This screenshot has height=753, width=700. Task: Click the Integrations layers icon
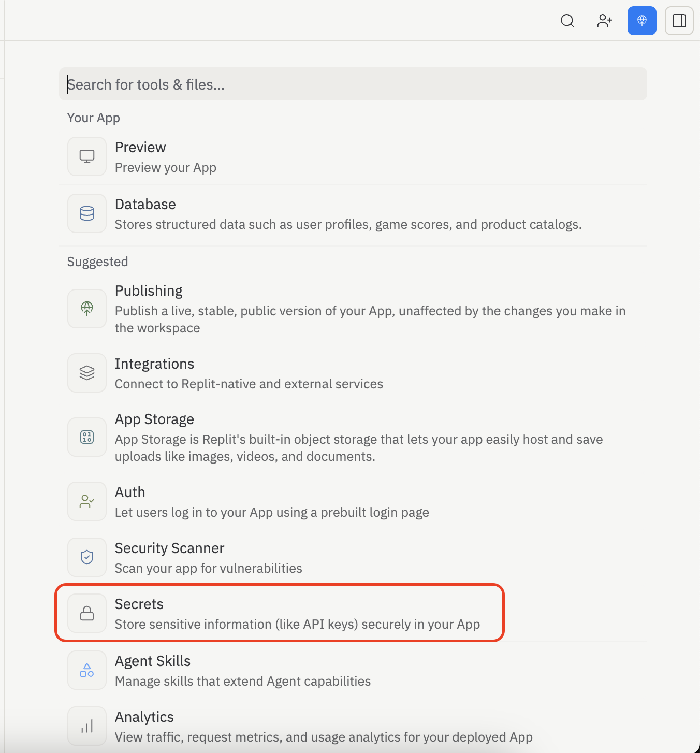click(86, 372)
